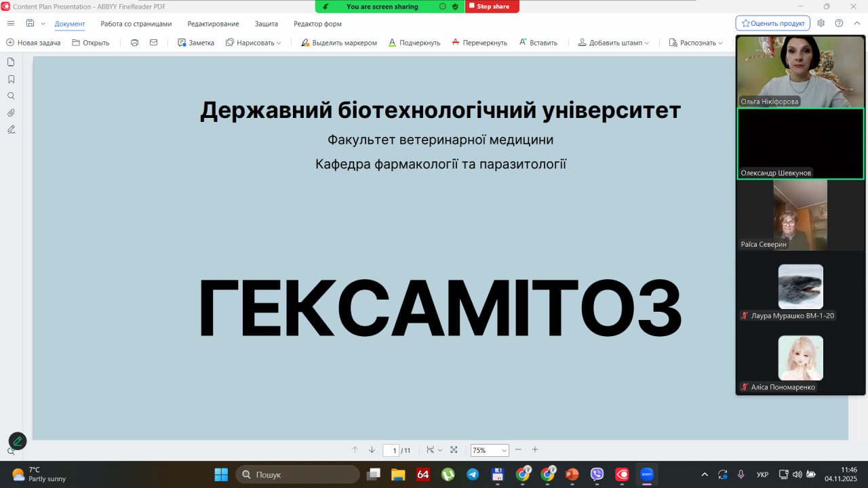This screenshot has height=488, width=868.
Task: Click the fullscreen view icon in the bottom bar
Action: pos(454,450)
